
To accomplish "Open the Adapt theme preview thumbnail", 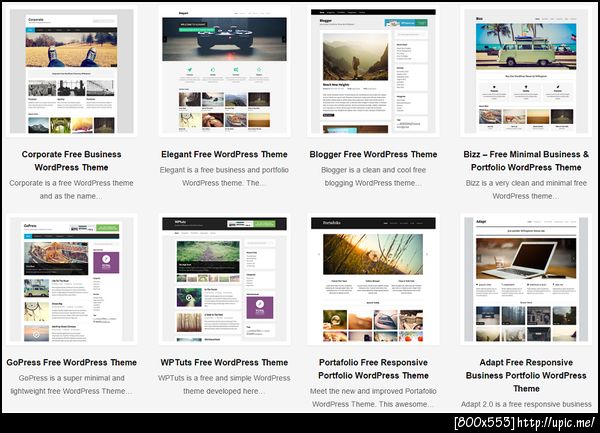I will [526, 280].
